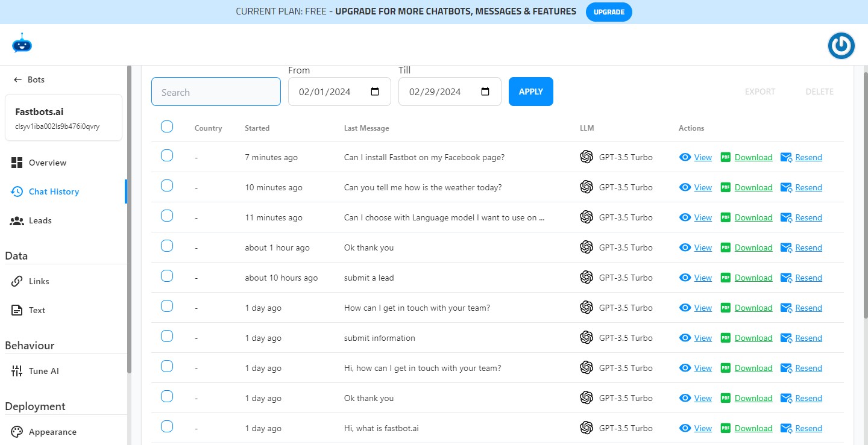Click the View link in the '11 minutes ago' row

tap(703, 217)
